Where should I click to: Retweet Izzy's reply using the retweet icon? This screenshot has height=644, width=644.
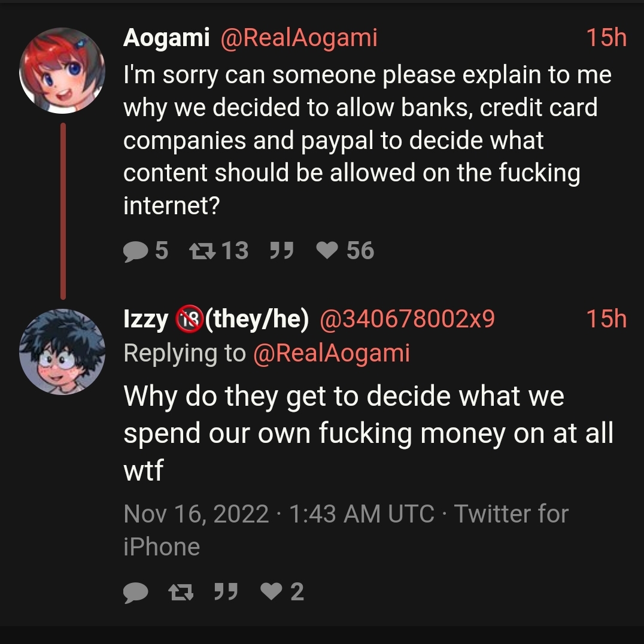[181, 592]
